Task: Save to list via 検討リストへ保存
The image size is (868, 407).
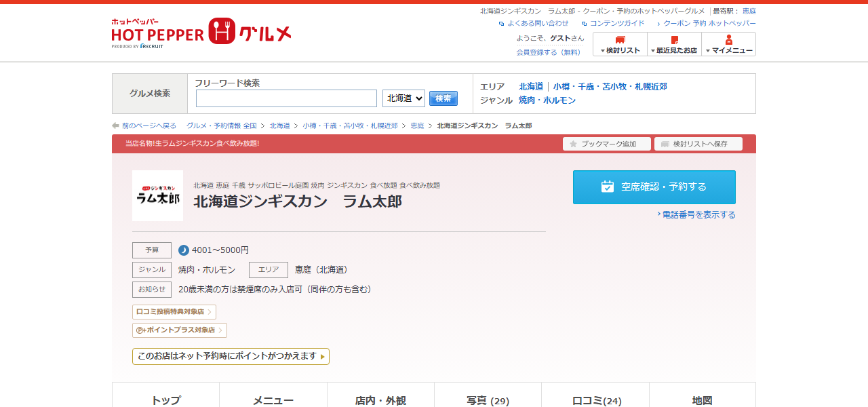Action: [x=698, y=144]
